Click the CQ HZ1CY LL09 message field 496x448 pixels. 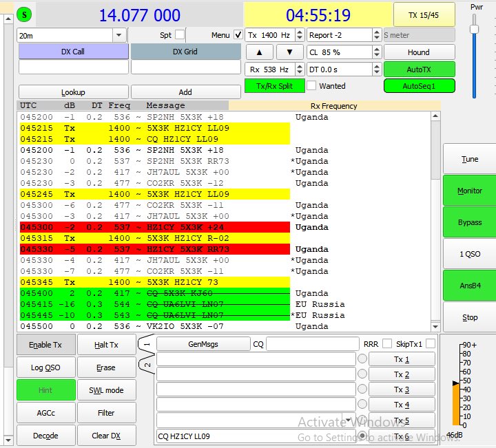point(256,436)
